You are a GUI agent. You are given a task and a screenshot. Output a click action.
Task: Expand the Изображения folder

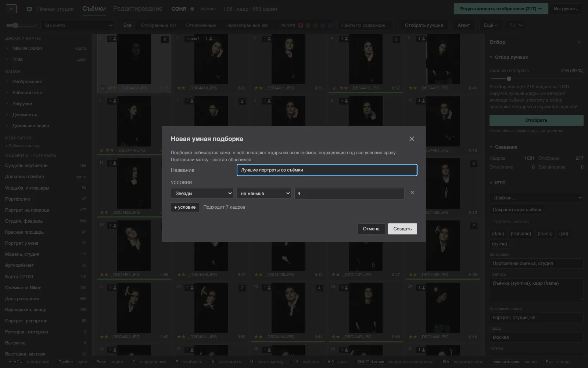tap(7, 82)
